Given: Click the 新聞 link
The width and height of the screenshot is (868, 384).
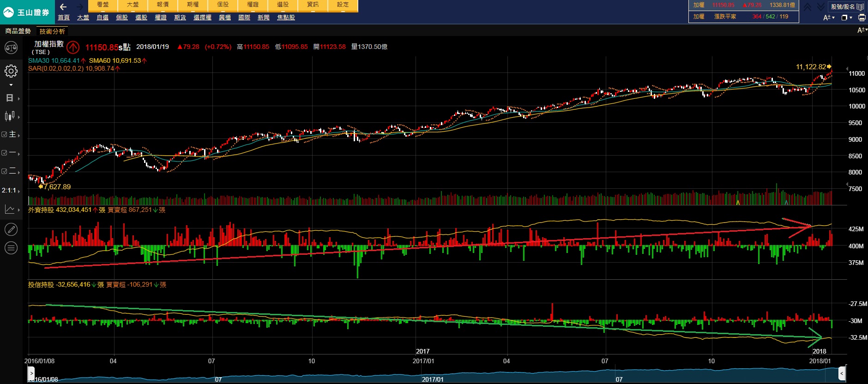Looking at the screenshot, I should point(264,18).
